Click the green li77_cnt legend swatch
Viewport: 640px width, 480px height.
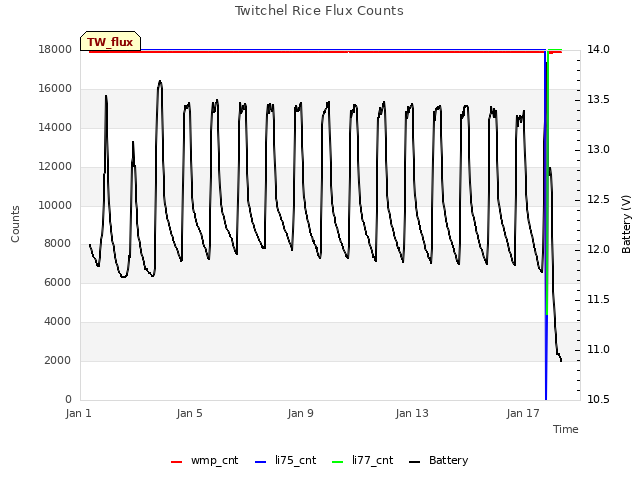tap(338, 462)
